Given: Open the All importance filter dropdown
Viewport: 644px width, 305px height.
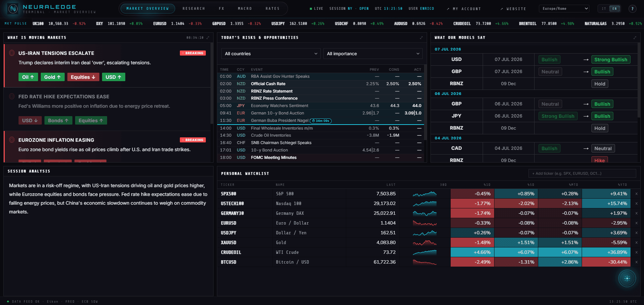Looking at the screenshot, I should click(373, 54).
